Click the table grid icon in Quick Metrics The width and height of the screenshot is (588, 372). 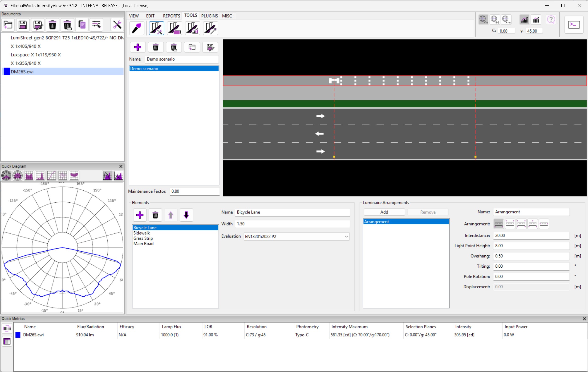(7, 341)
